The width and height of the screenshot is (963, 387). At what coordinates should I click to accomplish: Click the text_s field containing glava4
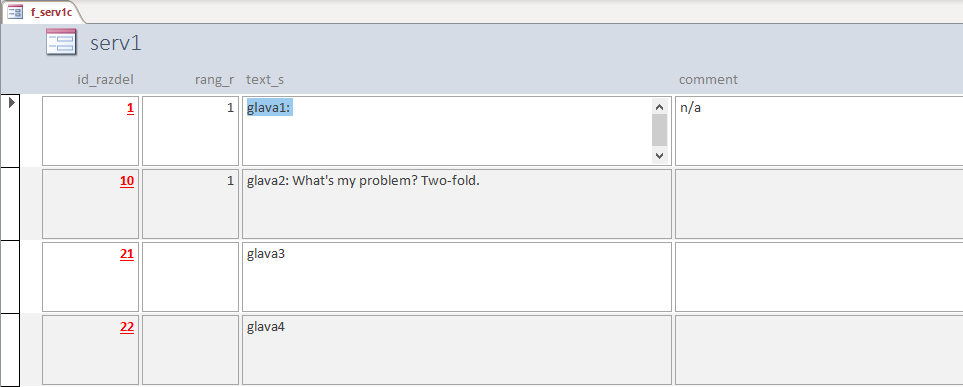click(457, 350)
